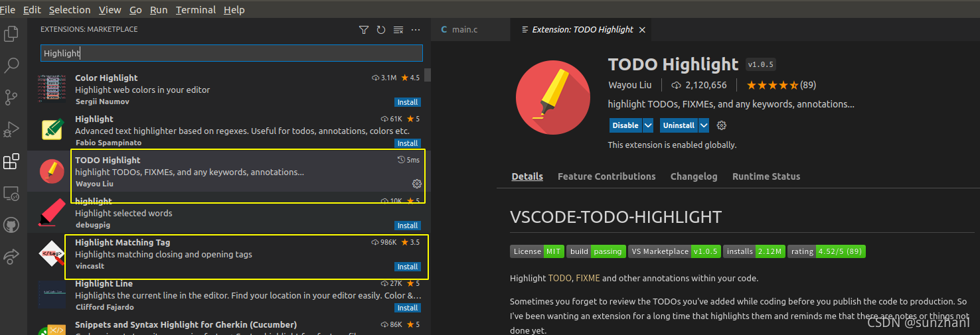Open Source Control view in activity bar
The image size is (980, 335).
click(11, 97)
